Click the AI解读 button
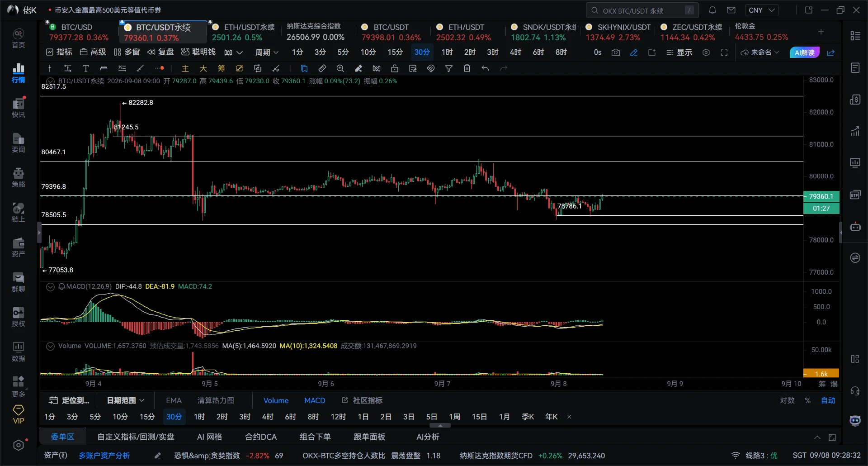 (x=805, y=52)
